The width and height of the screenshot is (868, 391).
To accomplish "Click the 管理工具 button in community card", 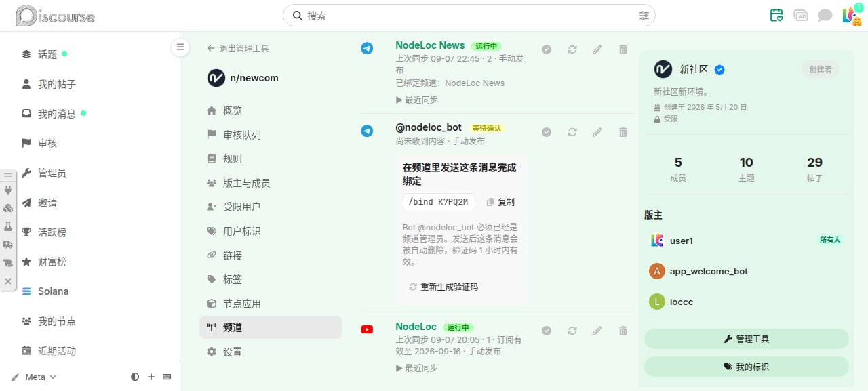I will point(746,339).
